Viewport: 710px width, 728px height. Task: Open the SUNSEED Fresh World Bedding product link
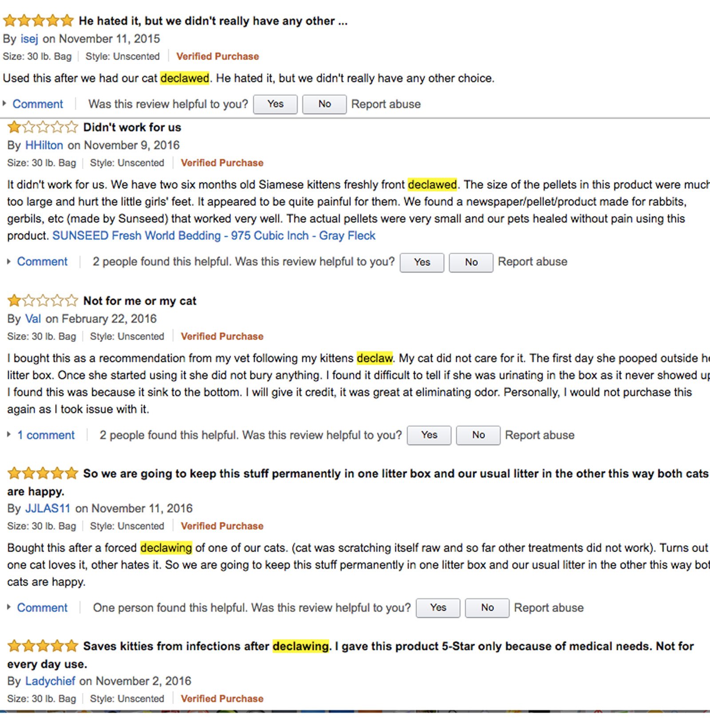pos(214,236)
